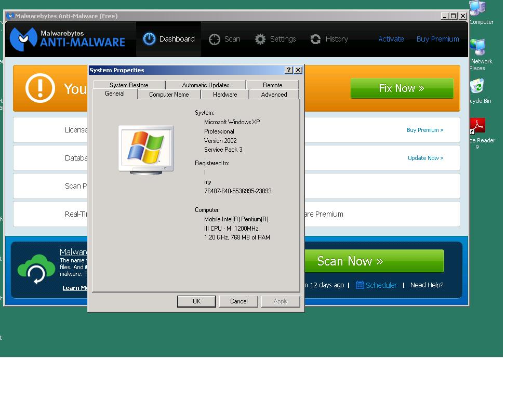Image resolution: width=532 pixels, height=399 pixels.
Task: Open the Recycle Bin desktop icon
Action: (477, 86)
